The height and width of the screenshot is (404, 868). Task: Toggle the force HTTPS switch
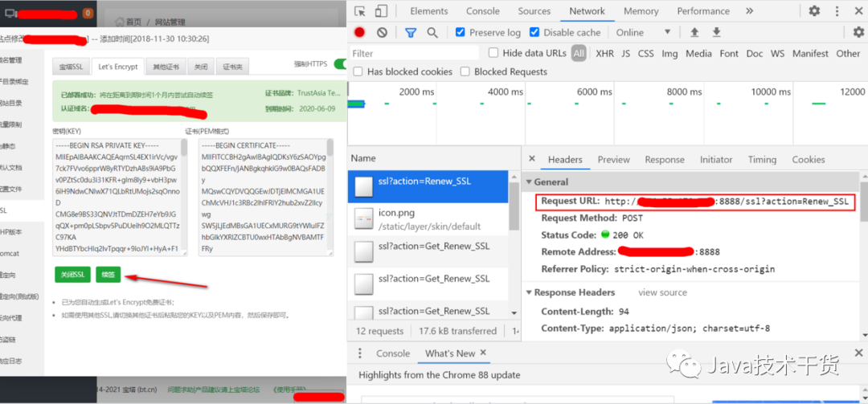[x=340, y=63]
